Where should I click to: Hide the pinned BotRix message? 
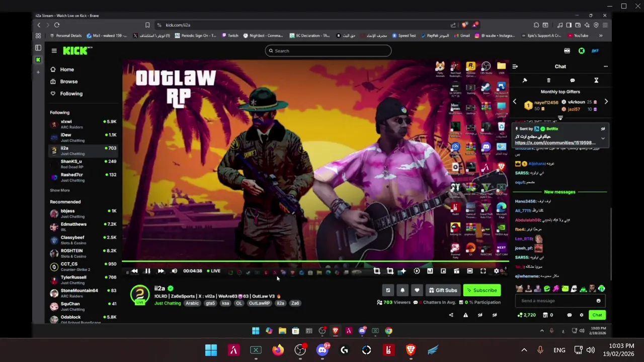pyautogui.click(x=603, y=129)
